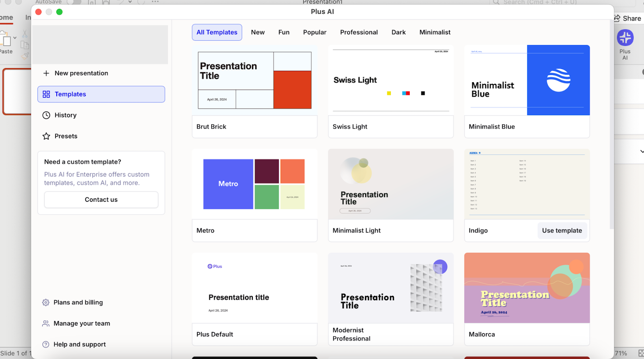Open the Professional templates tab
The width and height of the screenshot is (644, 359).
pos(359,32)
